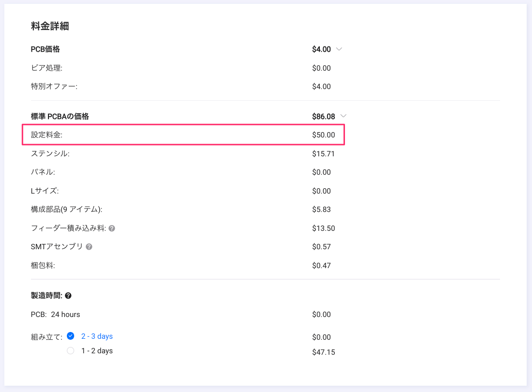532x392 pixels.
Task: Click the 構成部品(9 アイテム) label
Action: pos(66,210)
